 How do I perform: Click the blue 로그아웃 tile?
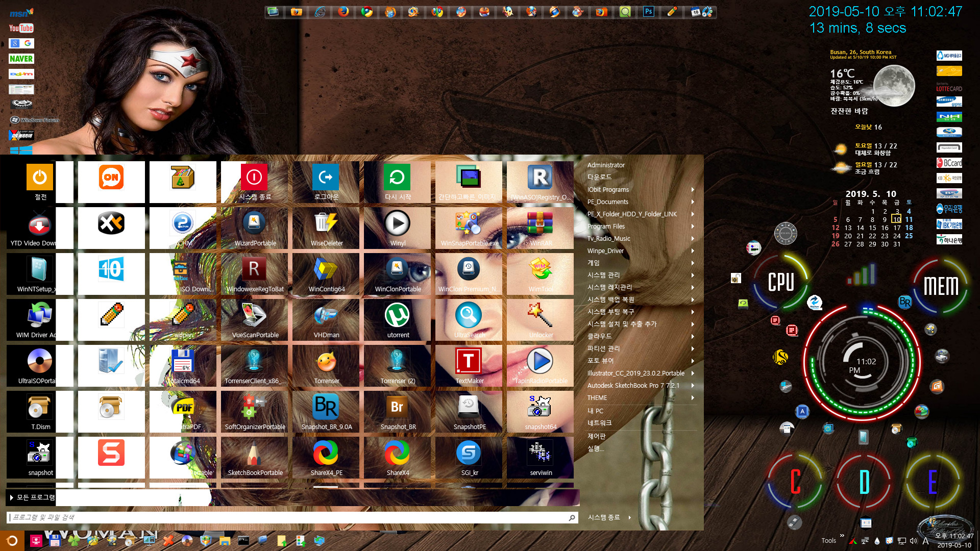coord(326,182)
